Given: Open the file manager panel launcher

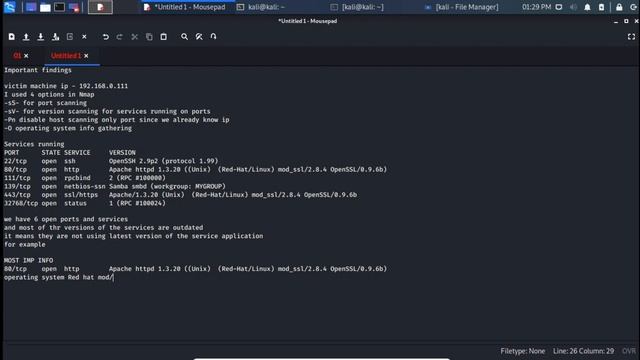Looking at the screenshot, I should pyautogui.click(x=45, y=7).
